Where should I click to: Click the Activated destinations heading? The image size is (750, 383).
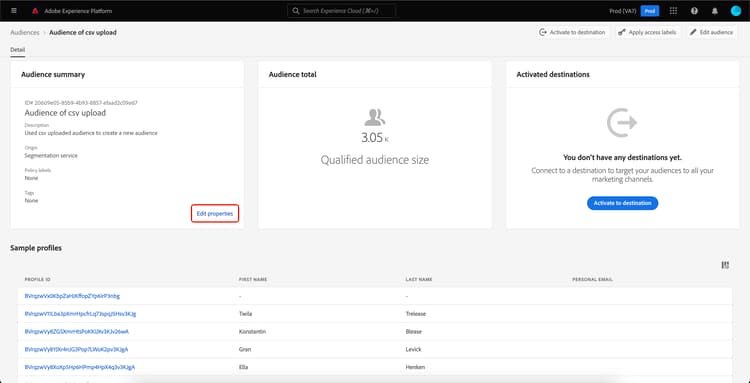point(553,75)
